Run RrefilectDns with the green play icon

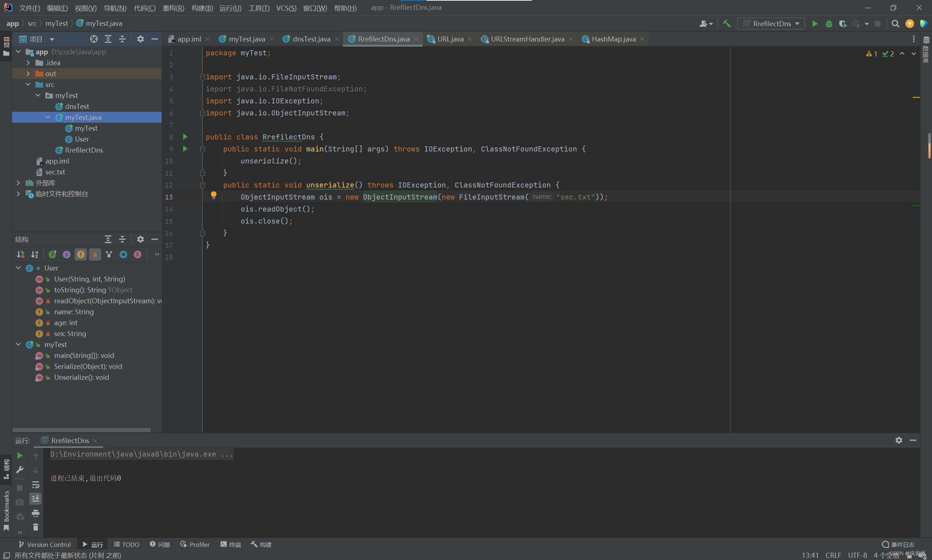[815, 23]
